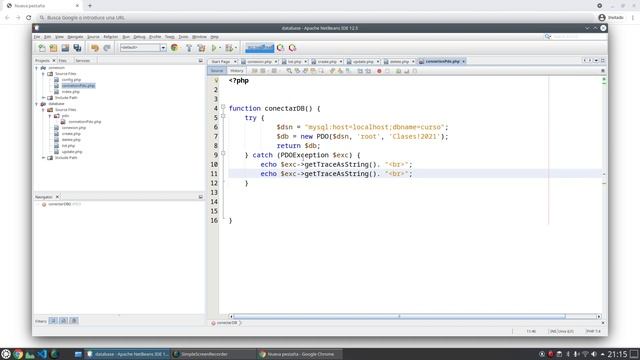Click the New File toolbar icon

[42, 48]
